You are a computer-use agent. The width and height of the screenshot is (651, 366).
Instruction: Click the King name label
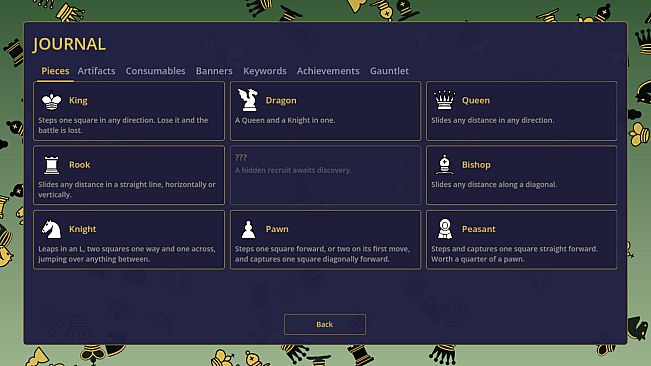(x=78, y=100)
